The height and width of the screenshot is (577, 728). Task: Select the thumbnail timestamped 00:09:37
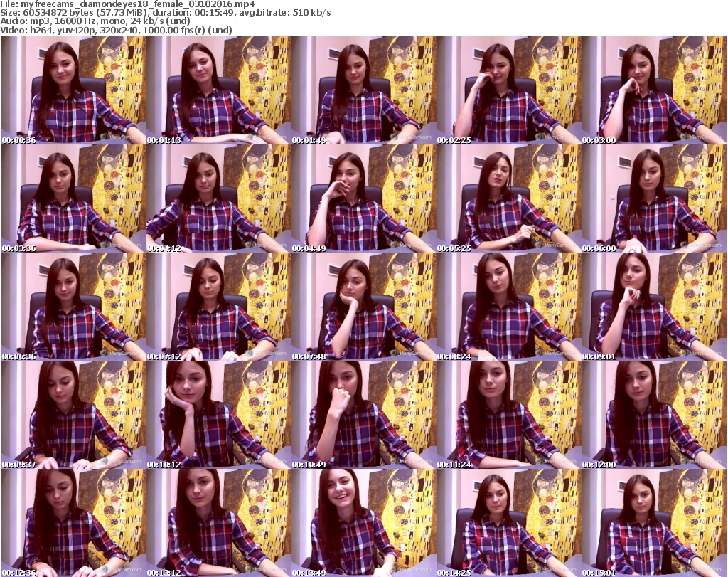[x=74, y=414]
